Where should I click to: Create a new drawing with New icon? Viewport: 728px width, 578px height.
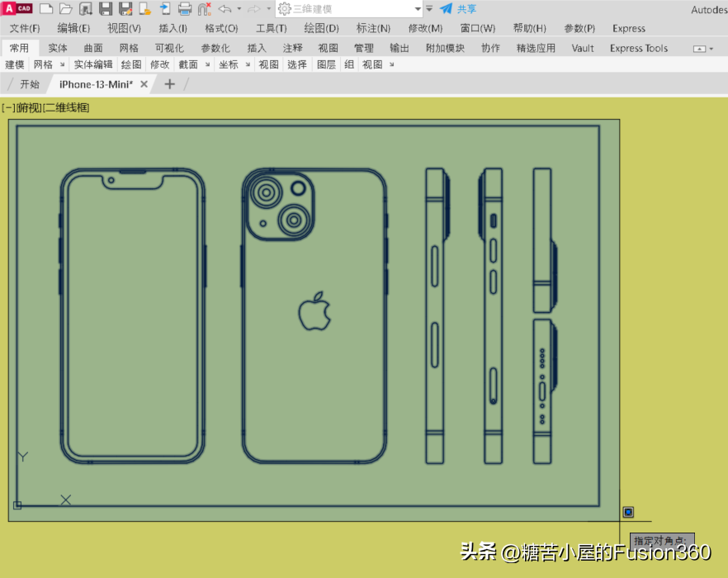coord(46,8)
